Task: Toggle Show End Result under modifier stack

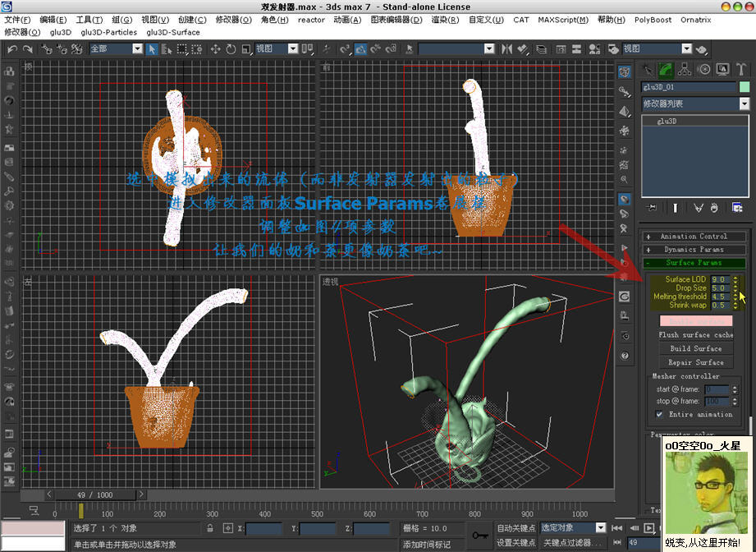Action: coord(675,208)
